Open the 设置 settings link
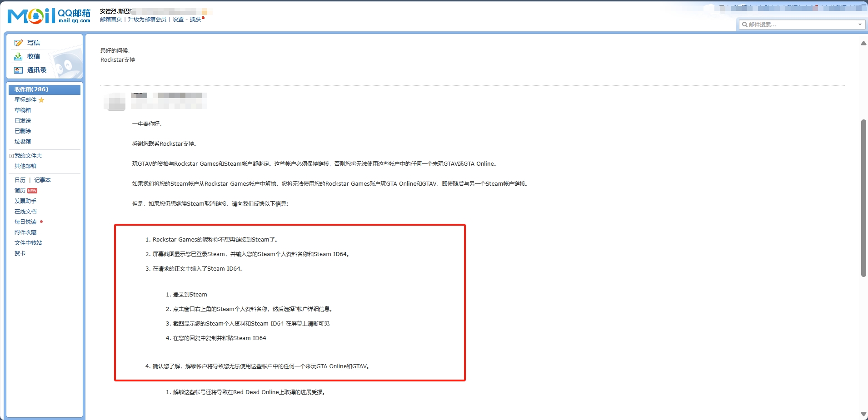 pos(178,20)
